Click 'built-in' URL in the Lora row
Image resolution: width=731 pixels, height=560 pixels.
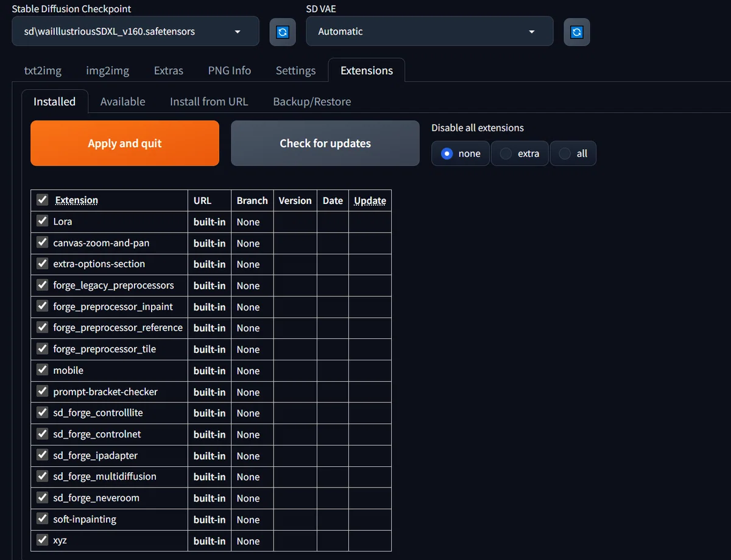pyautogui.click(x=210, y=222)
